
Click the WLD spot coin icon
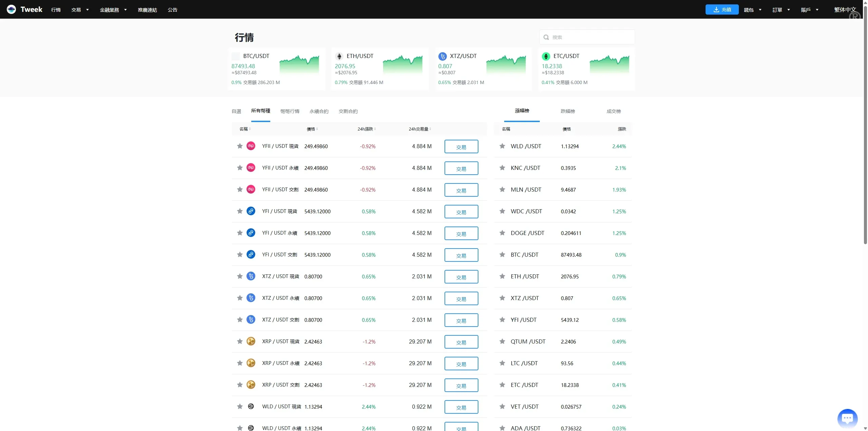[x=251, y=407]
